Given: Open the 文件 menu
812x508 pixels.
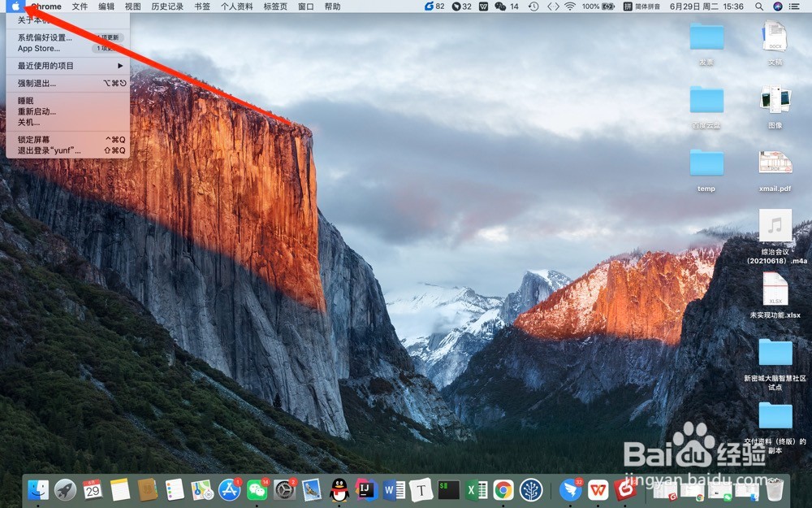Looking at the screenshot, I should click(x=80, y=7).
